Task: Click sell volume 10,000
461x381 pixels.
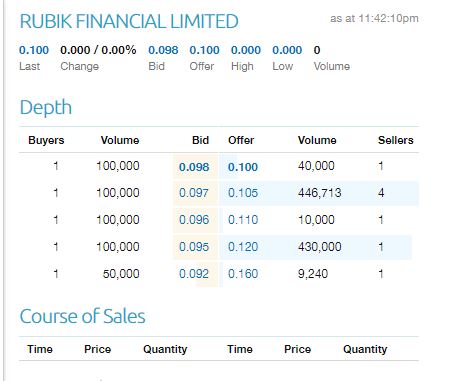Action: click(x=316, y=220)
